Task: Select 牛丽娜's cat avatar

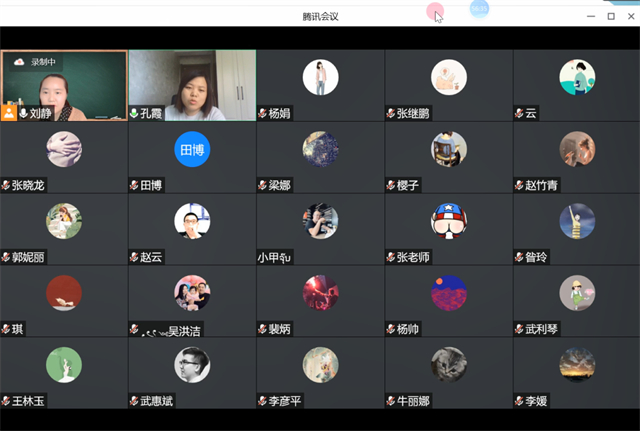Action: coord(448,365)
